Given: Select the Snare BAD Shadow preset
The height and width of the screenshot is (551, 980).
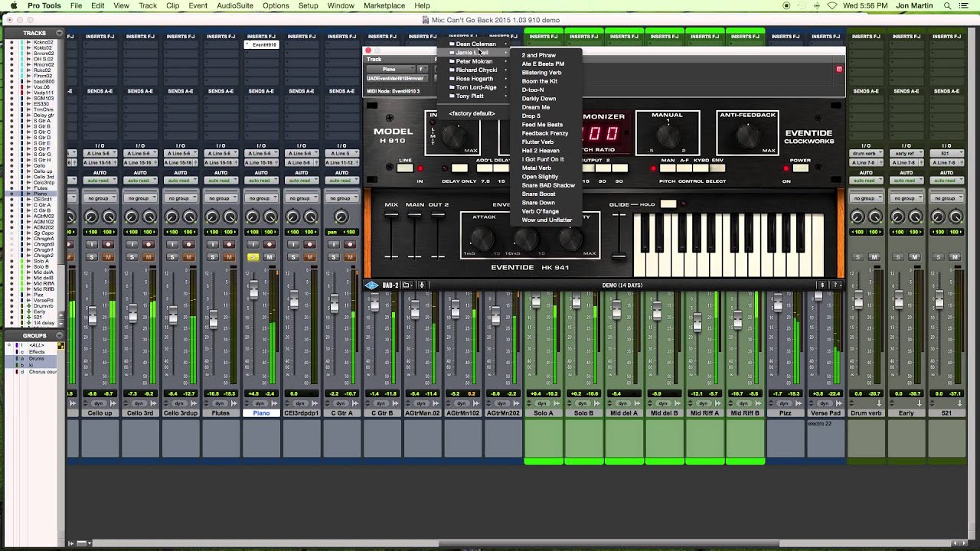Looking at the screenshot, I should pos(548,185).
